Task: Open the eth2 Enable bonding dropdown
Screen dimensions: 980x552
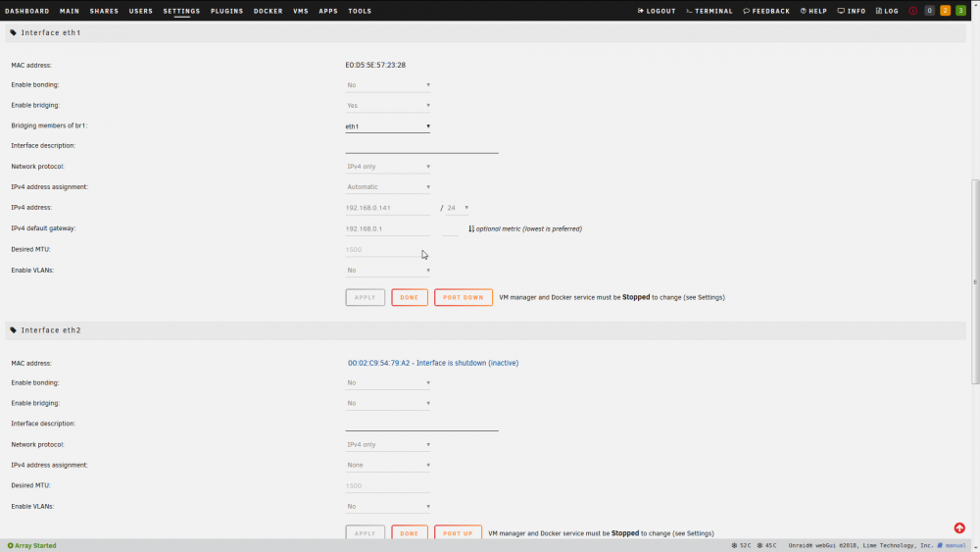Action: coord(387,382)
